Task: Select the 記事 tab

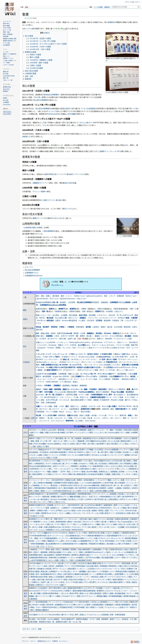Action: (22, 7)
